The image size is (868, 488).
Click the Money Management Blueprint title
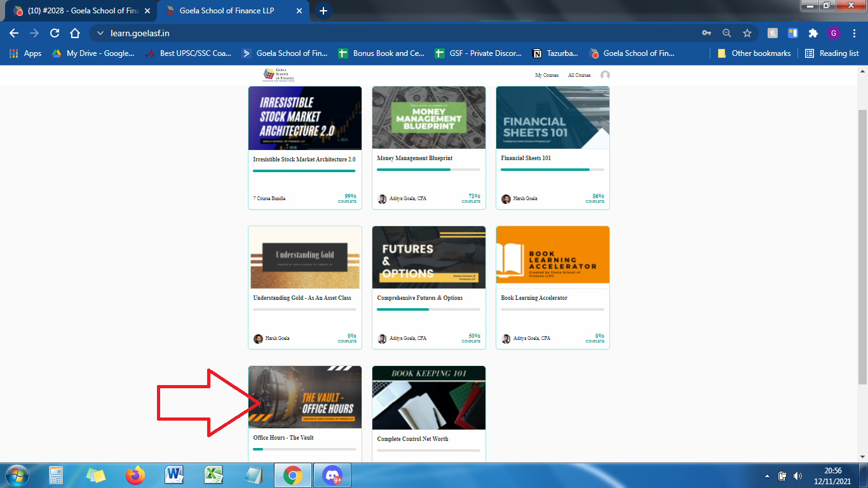coord(415,158)
